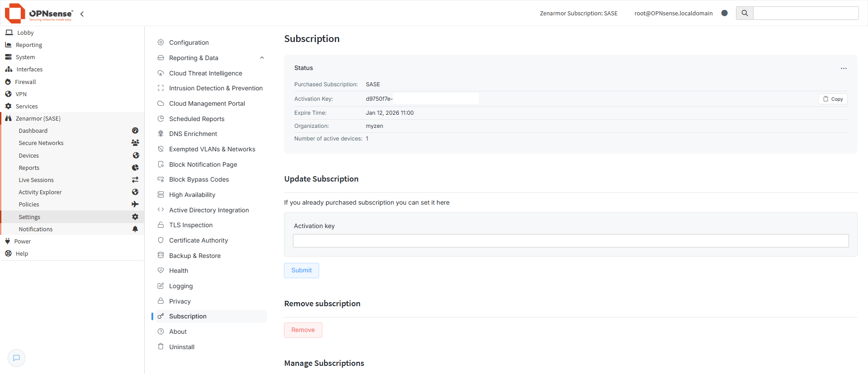Click the Reports pie chart icon
The height and width of the screenshot is (374, 868).
pyautogui.click(x=135, y=168)
